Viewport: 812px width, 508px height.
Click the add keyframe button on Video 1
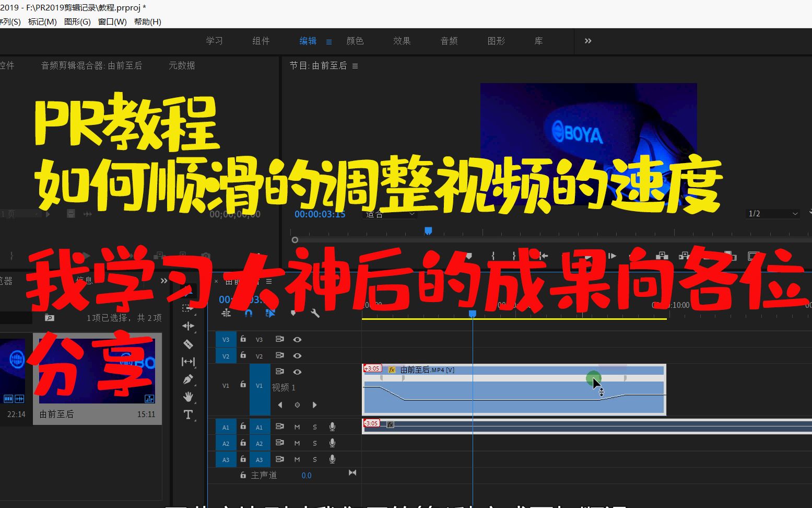click(x=297, y=405)
